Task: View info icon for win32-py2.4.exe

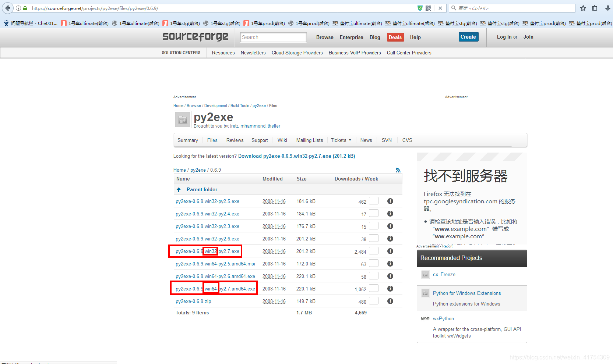Action: click(x=390, y=214)
